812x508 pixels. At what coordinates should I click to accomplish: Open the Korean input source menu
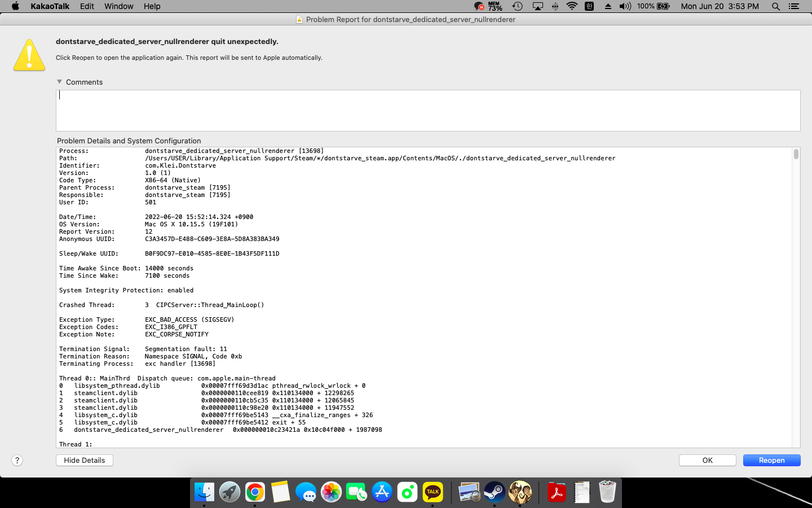(589, 6)
